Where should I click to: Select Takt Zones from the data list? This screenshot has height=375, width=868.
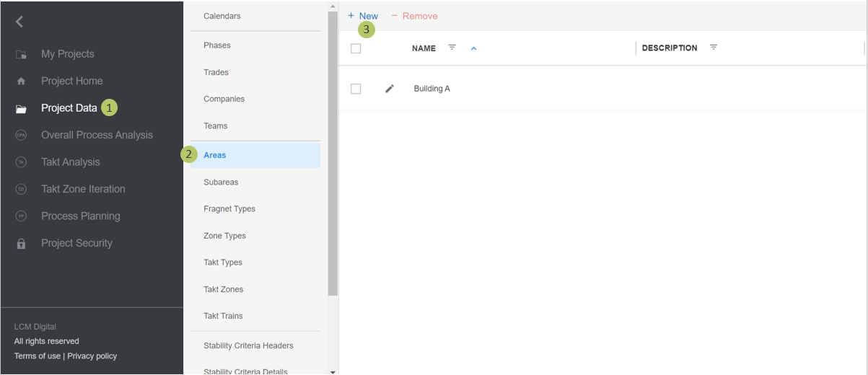(x=223, y=289)
